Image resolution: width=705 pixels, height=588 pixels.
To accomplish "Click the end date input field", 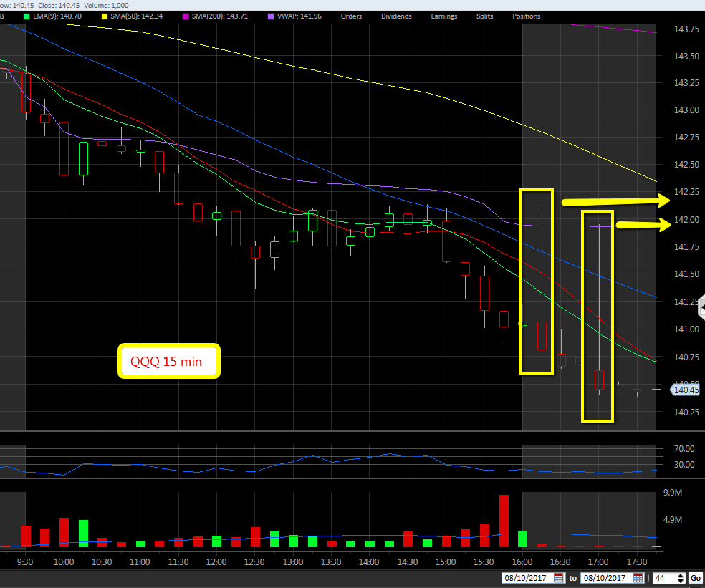I will coord(606,578).
